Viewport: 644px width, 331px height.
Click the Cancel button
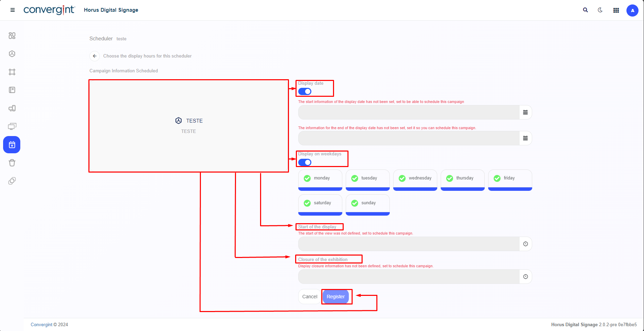[x=310, y=297]
